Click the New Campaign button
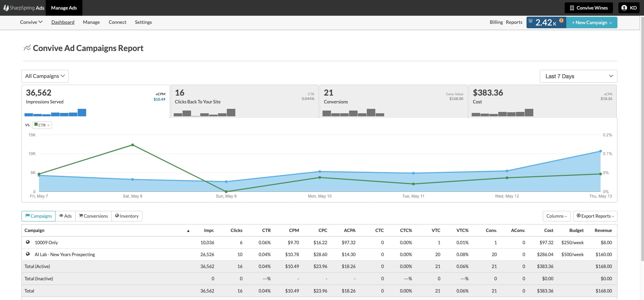Image resolution: width=644 pixels, height=300 pixels. 592,22
